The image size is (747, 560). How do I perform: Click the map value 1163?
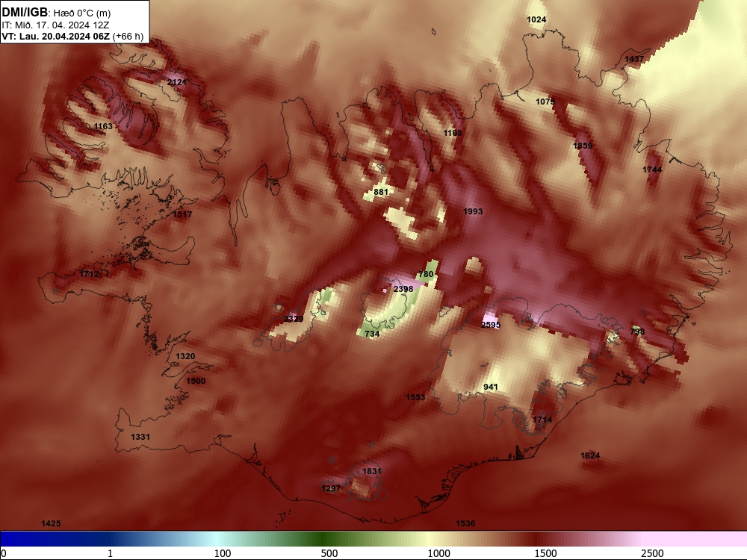(103, 126)
